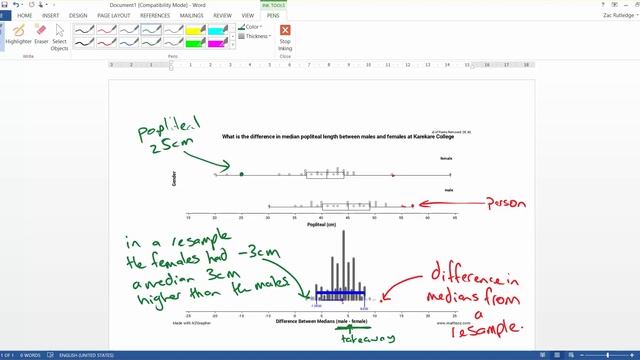Open the Undo history dropdown arrow
This screenshot has height=360, width=640.
tap(22, 5)
